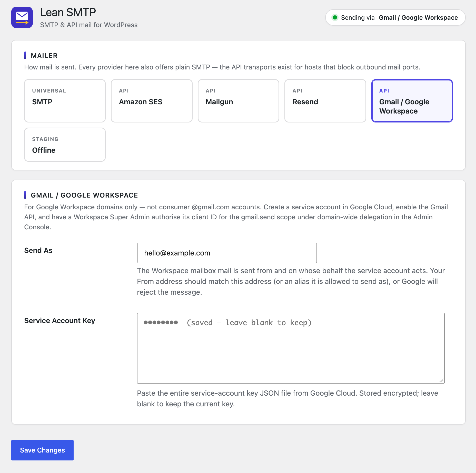Screen dimensions: 476x473
Task: Pick the Mailgun API mailer card
Action: pyautogui.click(x=239, y=101)
